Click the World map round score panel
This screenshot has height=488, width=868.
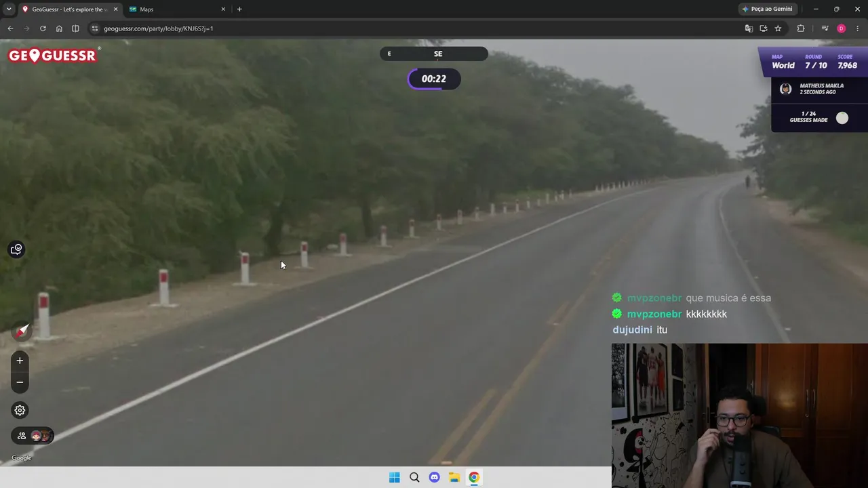pyautogui.click(x=814, y=62)
